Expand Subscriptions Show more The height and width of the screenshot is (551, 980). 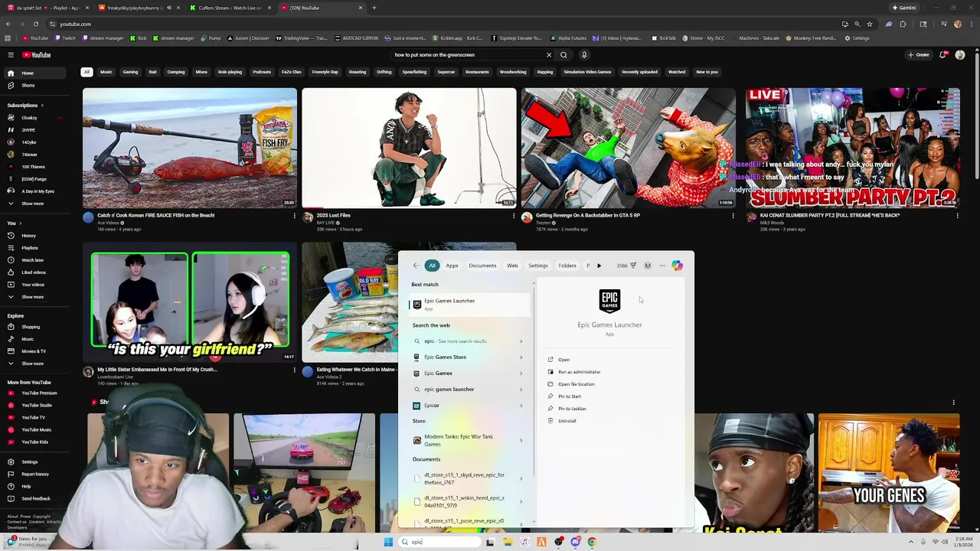click(x=37, y=204)
